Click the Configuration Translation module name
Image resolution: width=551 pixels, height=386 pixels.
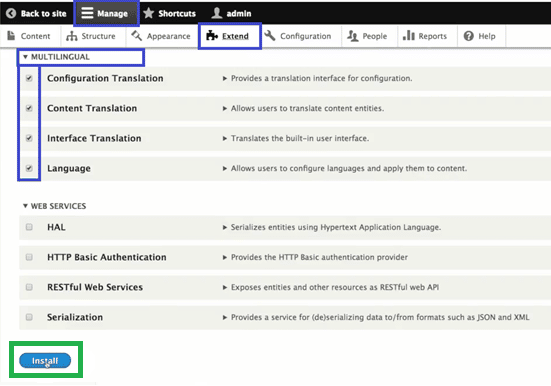pyautogui.click(x=105, y=78)
